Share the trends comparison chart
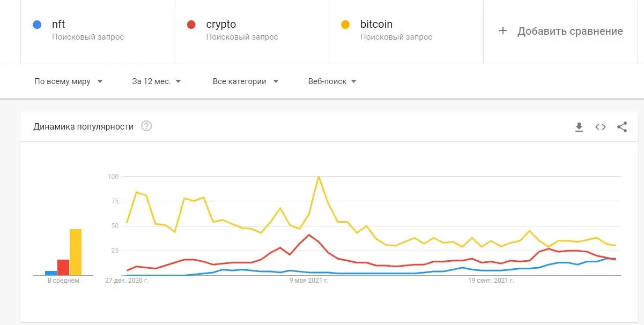 pyautogui.click(x=621, y=127)
